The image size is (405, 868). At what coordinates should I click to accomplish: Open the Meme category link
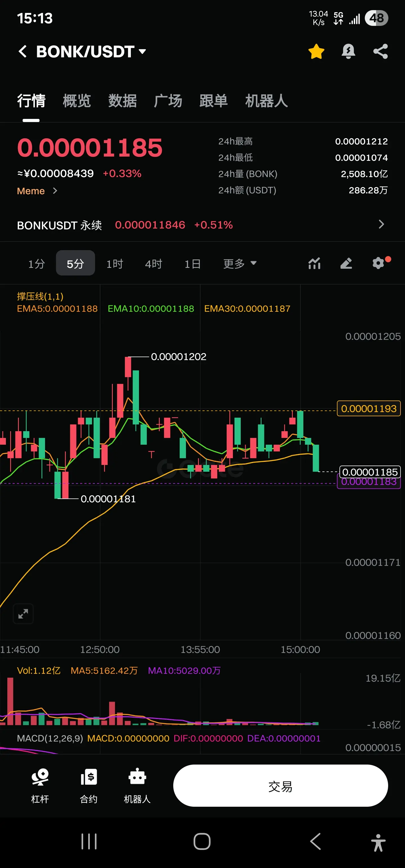point(37,191)
